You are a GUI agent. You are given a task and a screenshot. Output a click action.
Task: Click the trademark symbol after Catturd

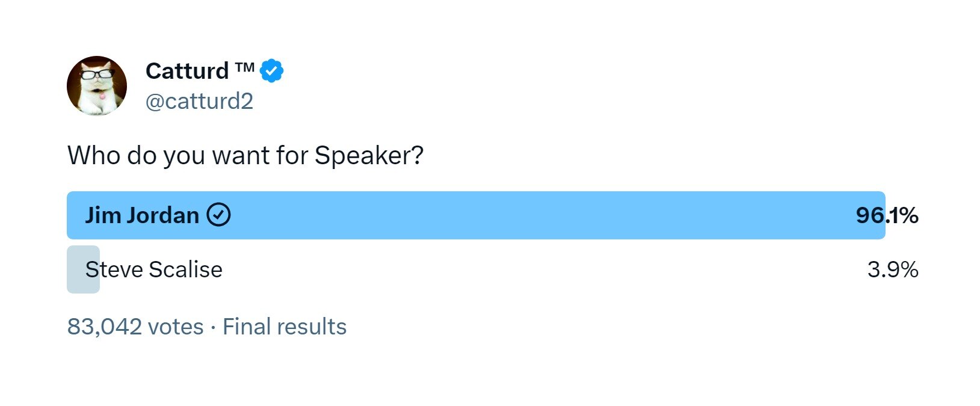pos(245,67)
